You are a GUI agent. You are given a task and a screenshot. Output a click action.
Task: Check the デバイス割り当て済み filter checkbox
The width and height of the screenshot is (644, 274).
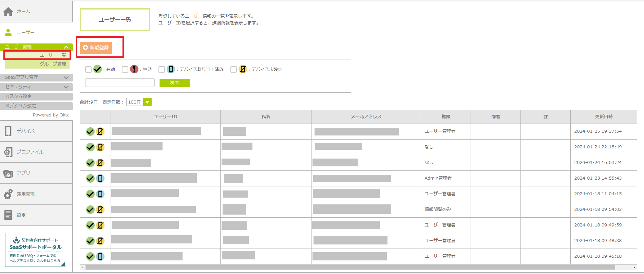click(x=162, y=70)
